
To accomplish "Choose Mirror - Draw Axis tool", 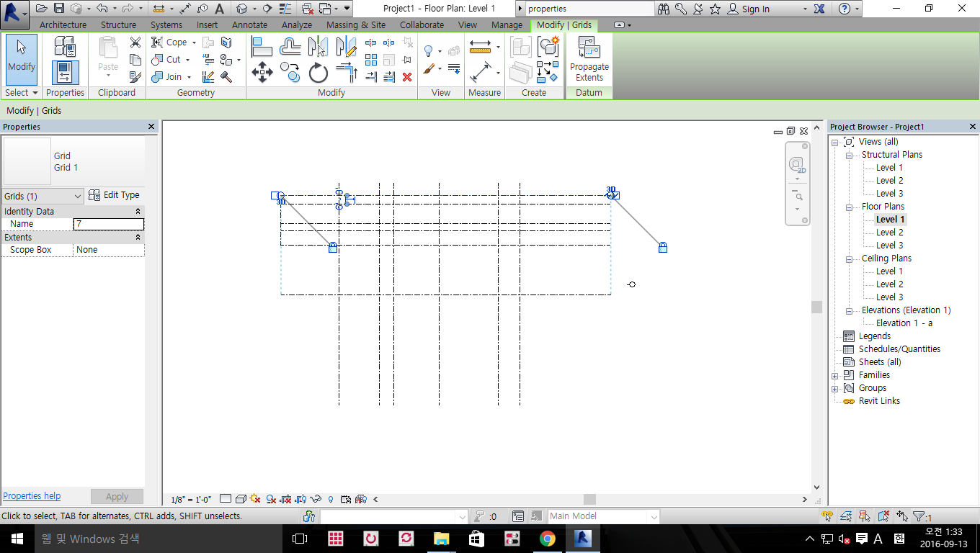I will pyautogui.click(x=346, y=47).
